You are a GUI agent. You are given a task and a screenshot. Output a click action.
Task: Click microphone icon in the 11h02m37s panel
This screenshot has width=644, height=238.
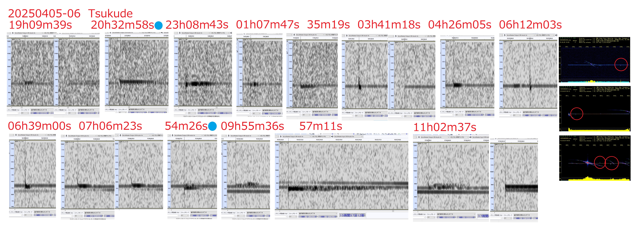(x=419, y=137)
